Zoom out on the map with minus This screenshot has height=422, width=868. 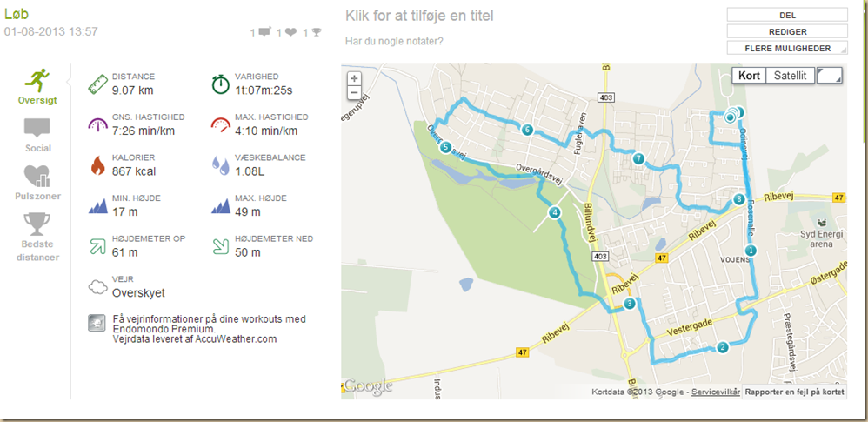(354, 92)
